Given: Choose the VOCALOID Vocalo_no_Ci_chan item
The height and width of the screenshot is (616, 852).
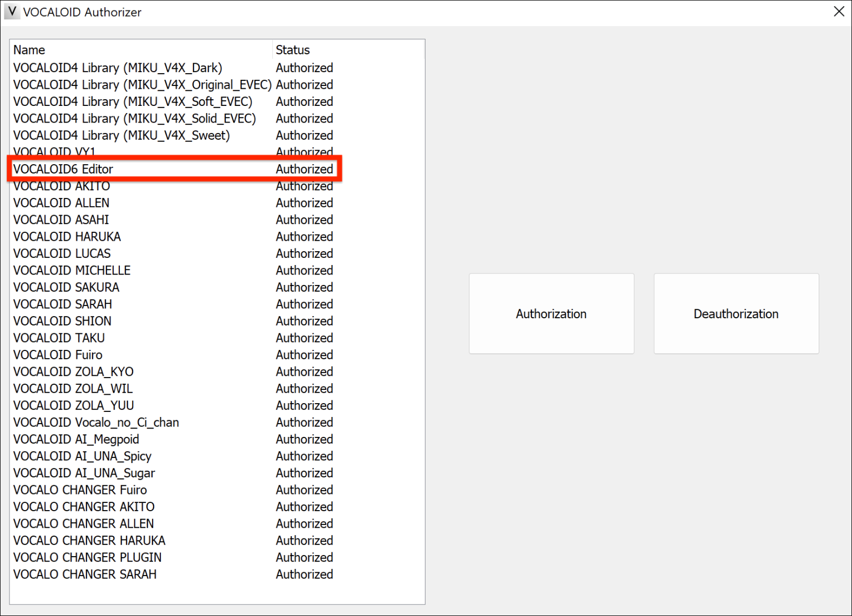Looking at the screenshot, I should tap(96, 422).
